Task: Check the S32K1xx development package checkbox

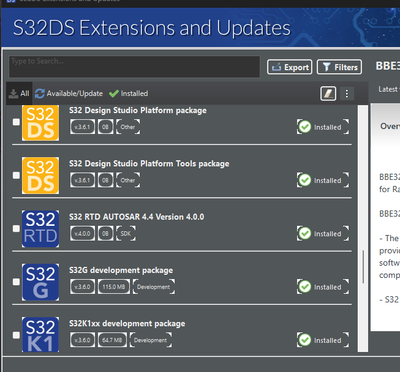Action: (16, 335)
